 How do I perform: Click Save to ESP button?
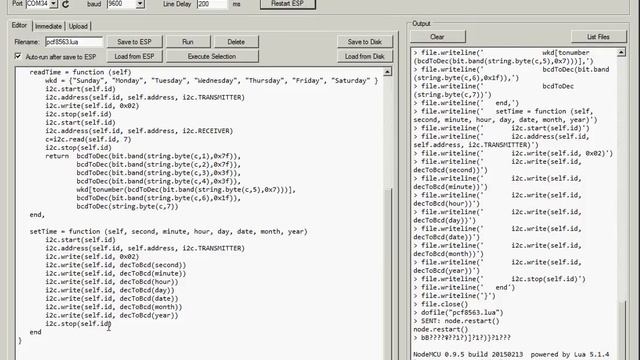coord(134,42)
